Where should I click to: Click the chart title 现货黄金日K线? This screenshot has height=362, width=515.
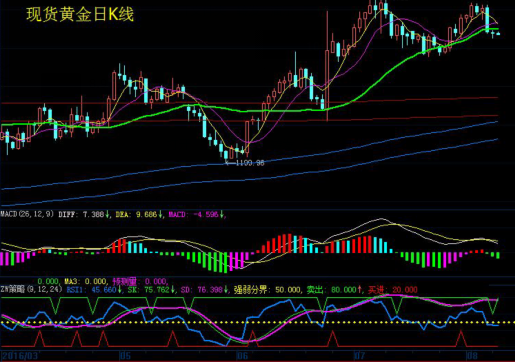pos(80,14)
